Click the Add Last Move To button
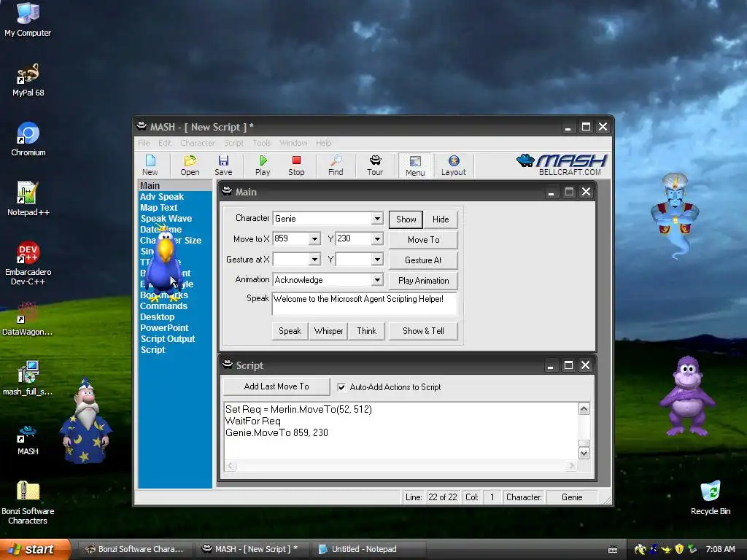 (276, 386)
